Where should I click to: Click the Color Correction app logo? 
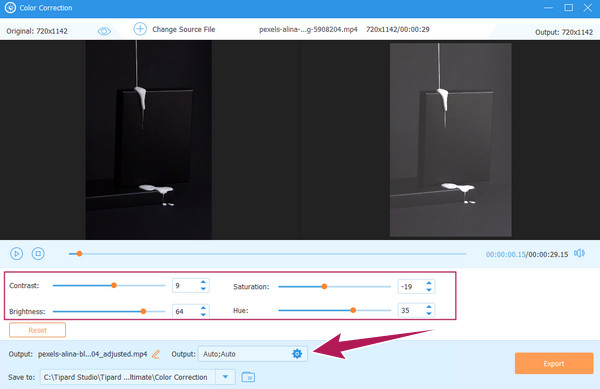coord(10,8)
